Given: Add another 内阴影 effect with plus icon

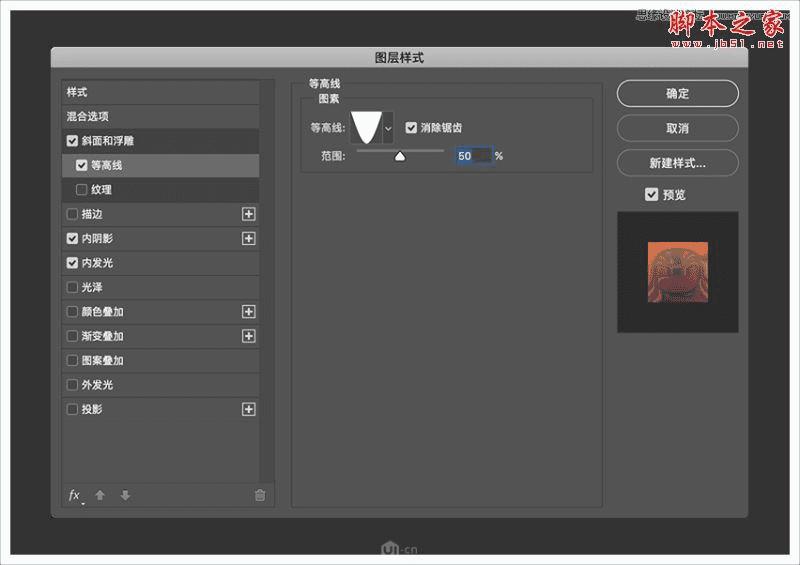Looking at the screenshot, I should coord(248,238).
